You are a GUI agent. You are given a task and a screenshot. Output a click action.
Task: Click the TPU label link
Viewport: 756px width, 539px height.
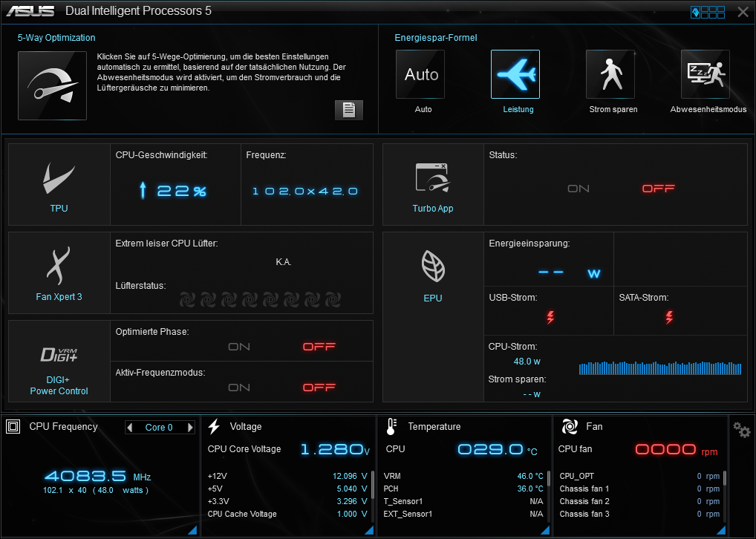coord(59,209)
